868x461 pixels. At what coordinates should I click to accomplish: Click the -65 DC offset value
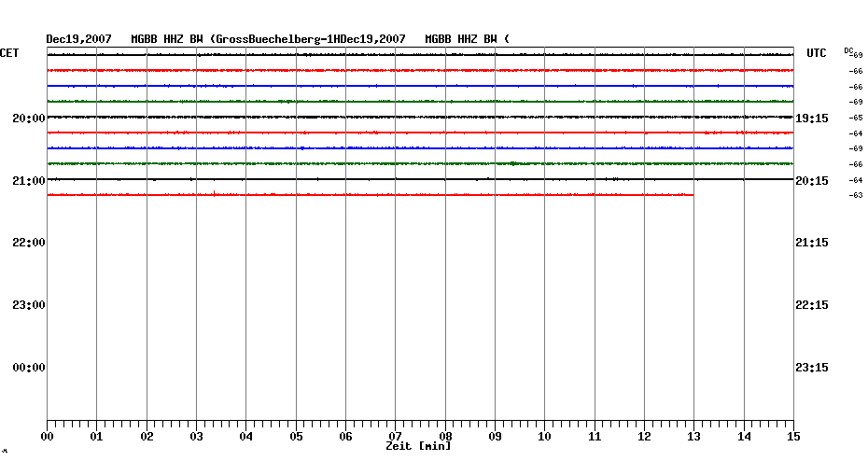coord(856,118)
